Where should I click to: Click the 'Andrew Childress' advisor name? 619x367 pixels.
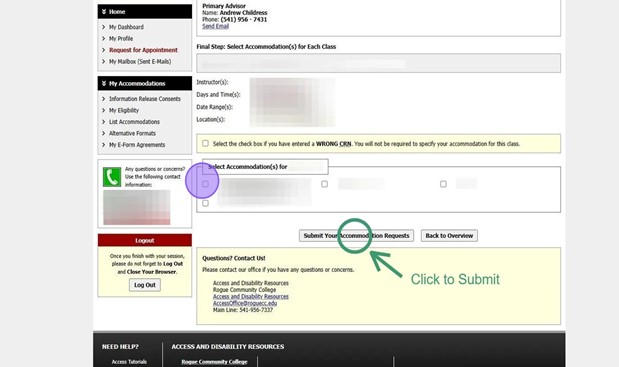(x=244, y=13)
